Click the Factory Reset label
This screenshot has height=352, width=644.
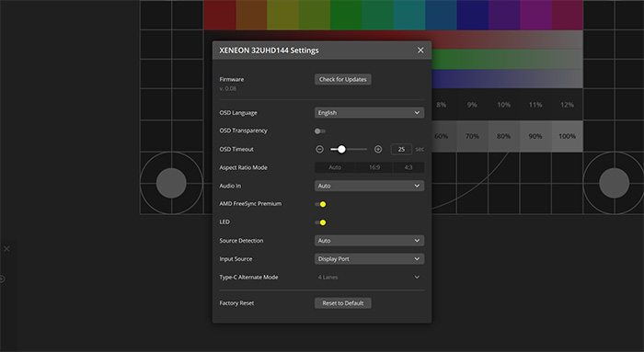pos(236,303)
